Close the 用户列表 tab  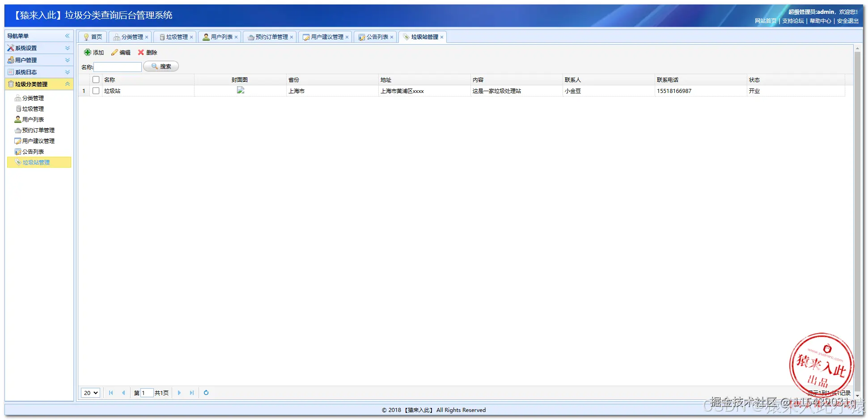236,37
